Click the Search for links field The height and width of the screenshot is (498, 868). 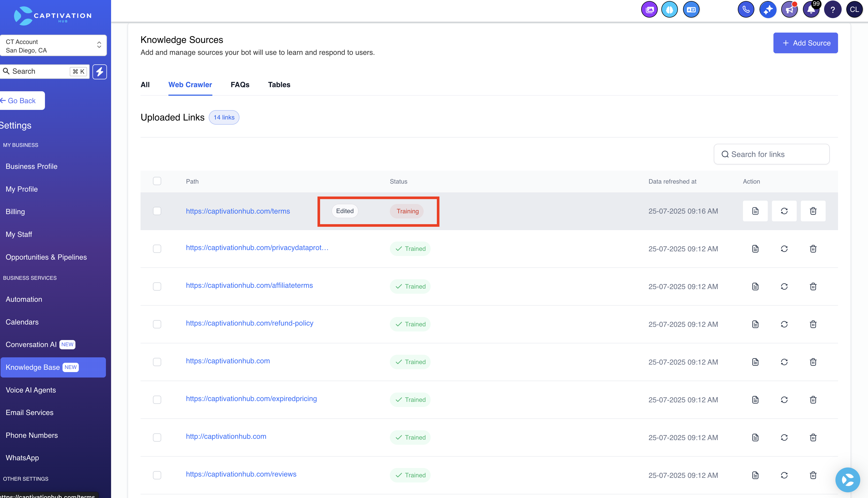[771, 154]
